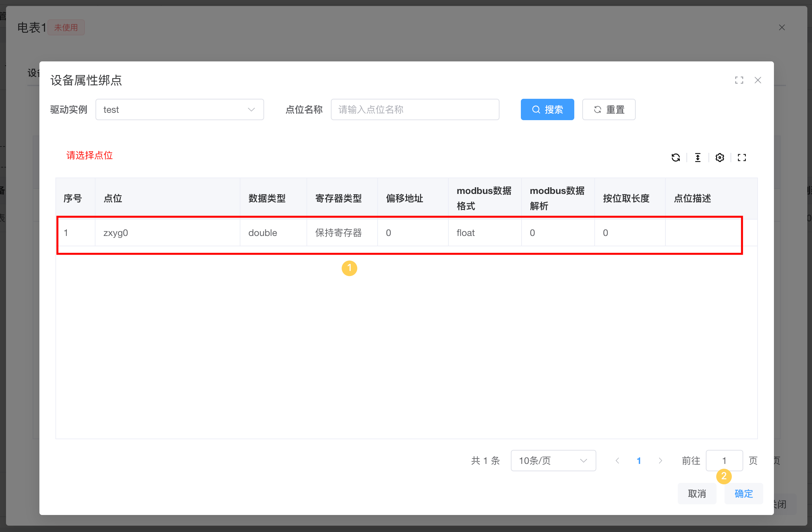Click the 搜索 button
Viewport: 812px width, 532px height.
[x=547, y=109]
